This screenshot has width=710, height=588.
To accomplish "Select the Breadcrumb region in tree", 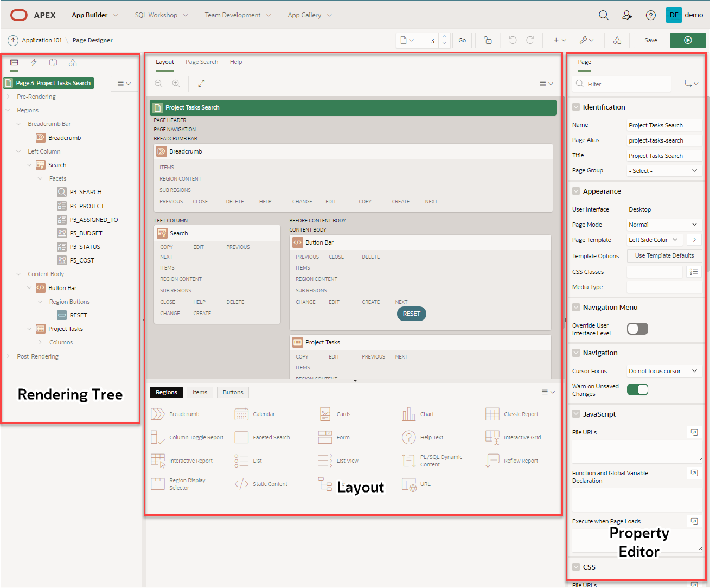I will click(59, 138).
